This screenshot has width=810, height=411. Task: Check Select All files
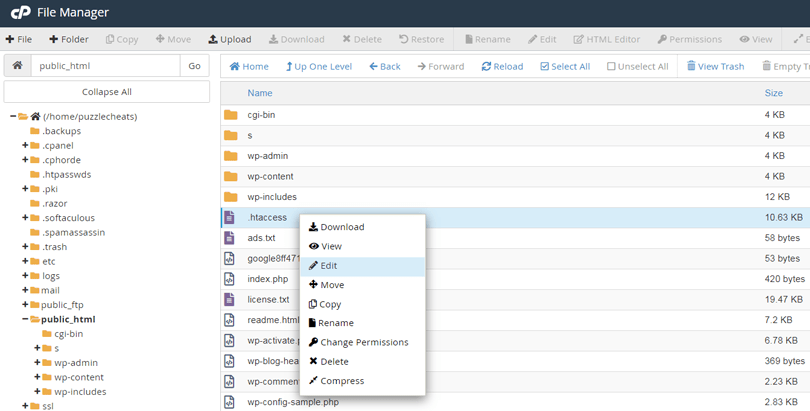[x=565, y=67]
